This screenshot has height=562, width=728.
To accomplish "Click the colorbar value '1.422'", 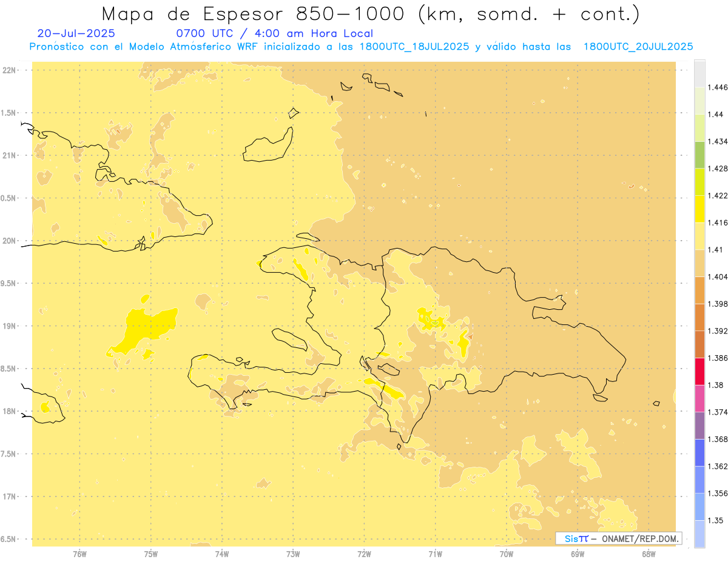I will (x=718, y=195).
